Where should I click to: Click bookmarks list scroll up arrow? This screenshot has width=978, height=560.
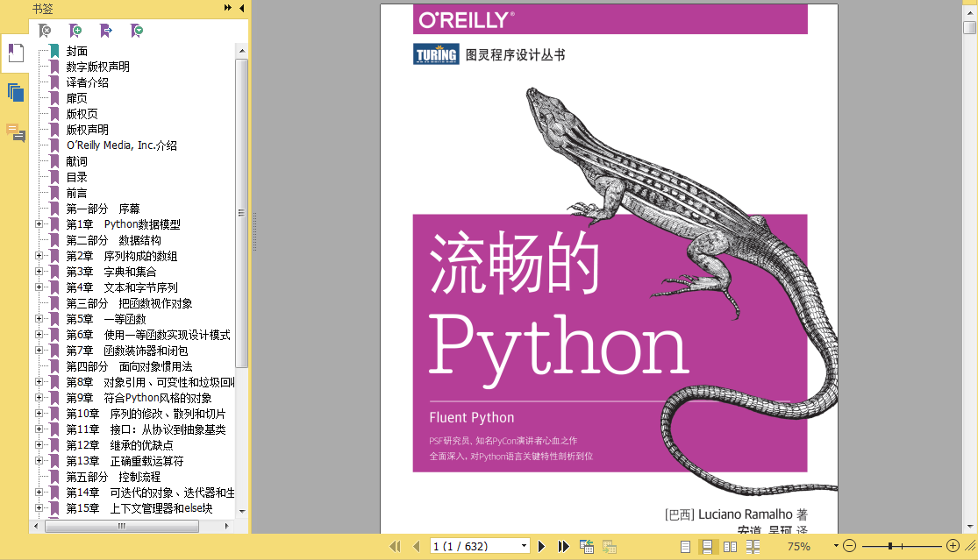click(242, 51)
